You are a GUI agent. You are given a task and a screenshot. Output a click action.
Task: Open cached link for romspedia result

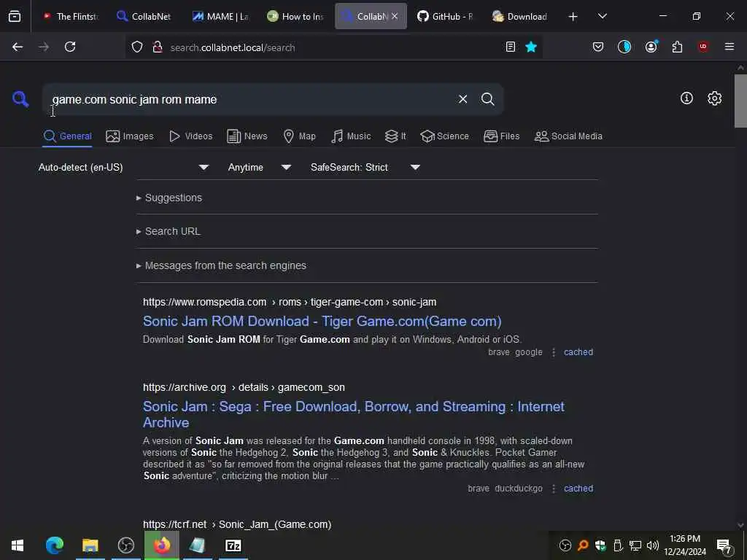click(x=578, y=352)
